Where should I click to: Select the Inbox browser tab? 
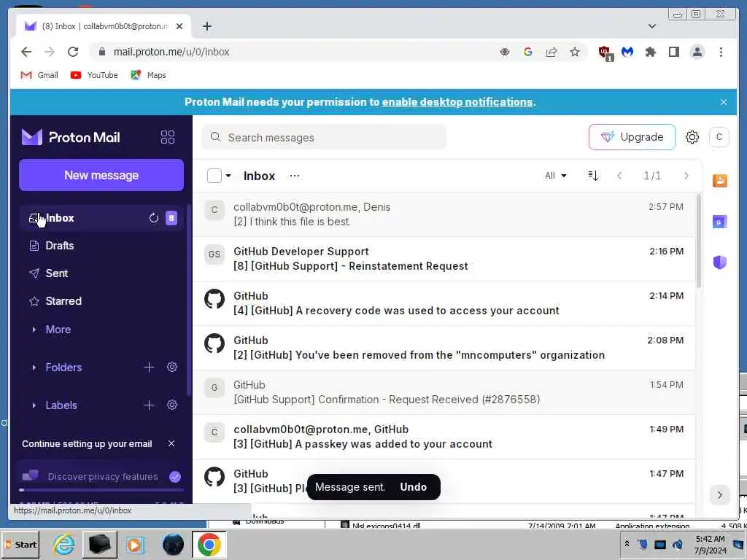(104, 26)
